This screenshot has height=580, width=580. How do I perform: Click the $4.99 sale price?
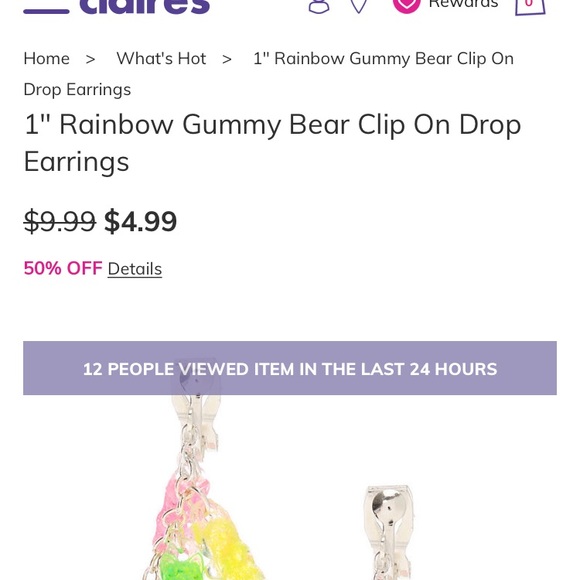point(141,221)
